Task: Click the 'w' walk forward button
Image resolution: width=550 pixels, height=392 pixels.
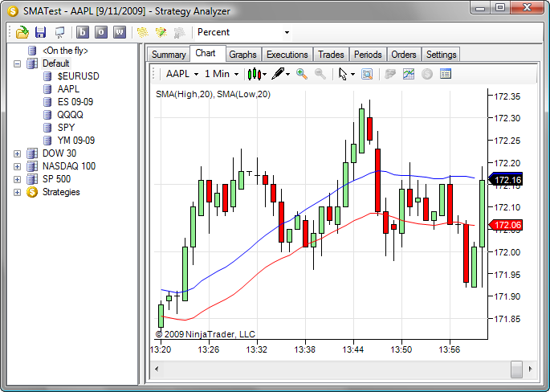Action: 120,32
